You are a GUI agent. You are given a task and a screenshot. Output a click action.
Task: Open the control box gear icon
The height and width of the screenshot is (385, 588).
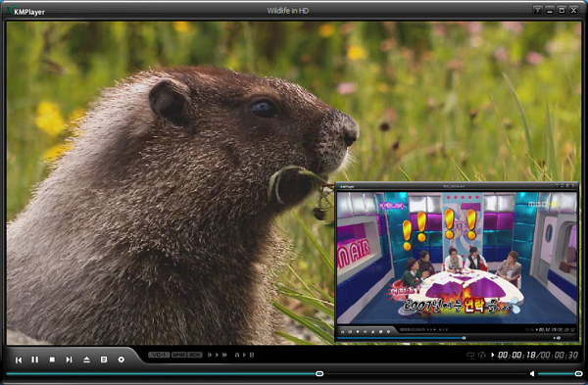click(122, 360)
